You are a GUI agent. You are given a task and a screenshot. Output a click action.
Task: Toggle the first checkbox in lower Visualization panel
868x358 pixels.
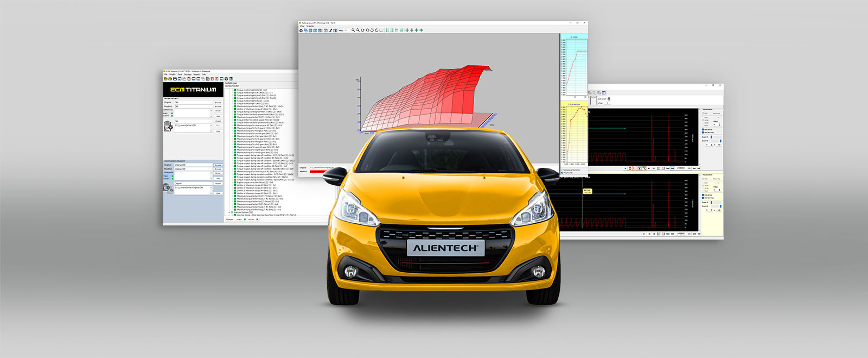point(704,195)
